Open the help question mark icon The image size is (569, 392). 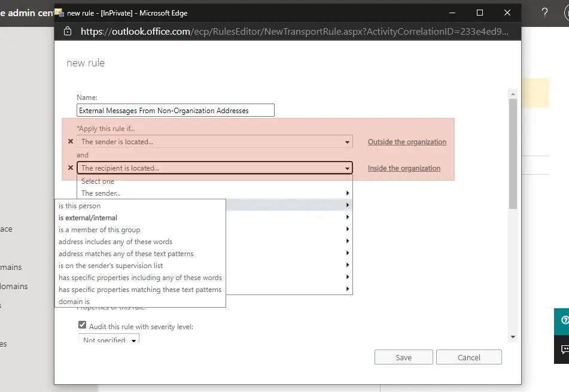click(x=544, y=13)
